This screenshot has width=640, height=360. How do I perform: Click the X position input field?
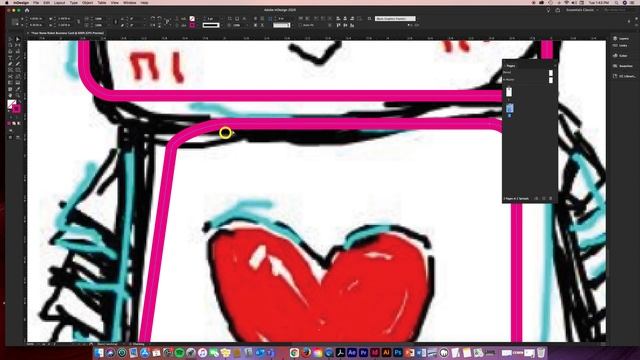[36, 19]
